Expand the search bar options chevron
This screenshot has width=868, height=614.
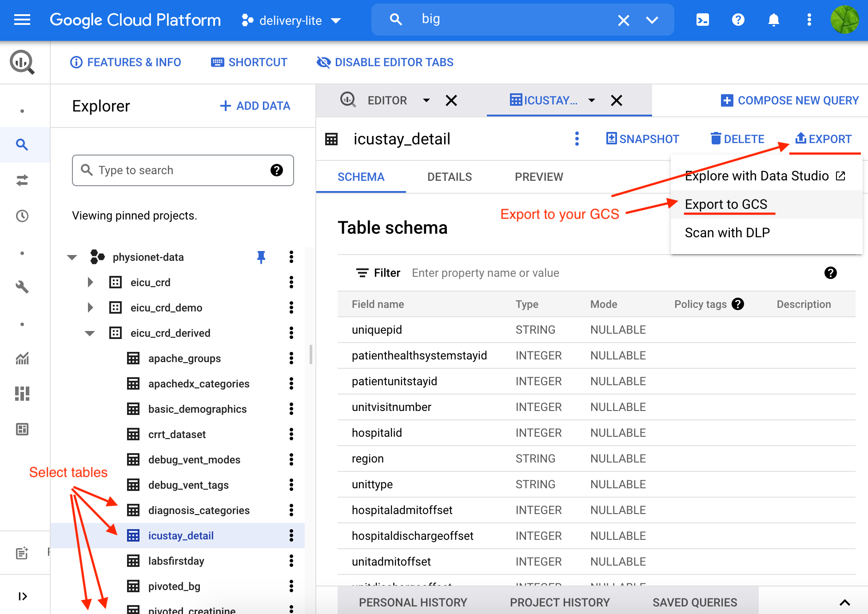[x=652, y=20]
